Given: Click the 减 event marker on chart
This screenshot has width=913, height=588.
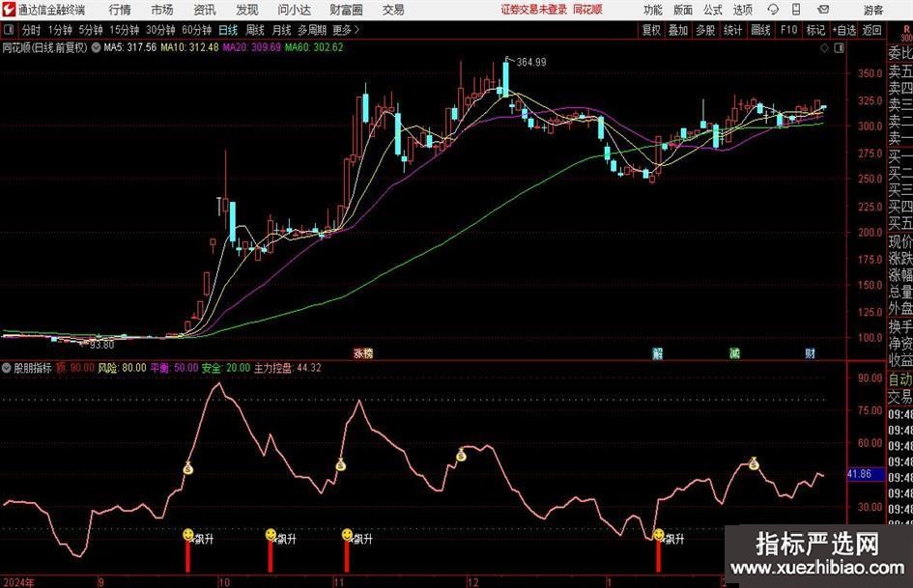Looking at the screenshot, I should (x=735, y=352).
